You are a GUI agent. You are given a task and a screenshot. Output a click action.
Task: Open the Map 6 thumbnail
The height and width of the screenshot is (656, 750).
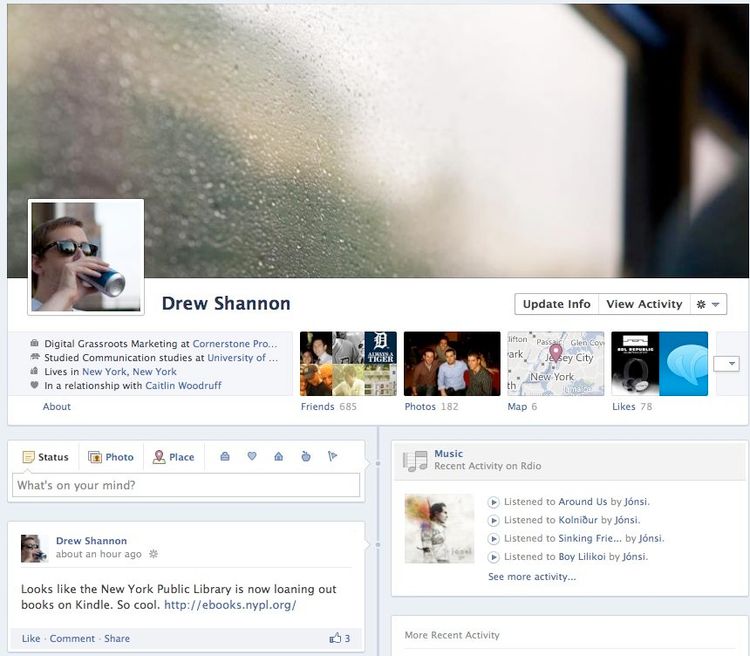(556, 364)
